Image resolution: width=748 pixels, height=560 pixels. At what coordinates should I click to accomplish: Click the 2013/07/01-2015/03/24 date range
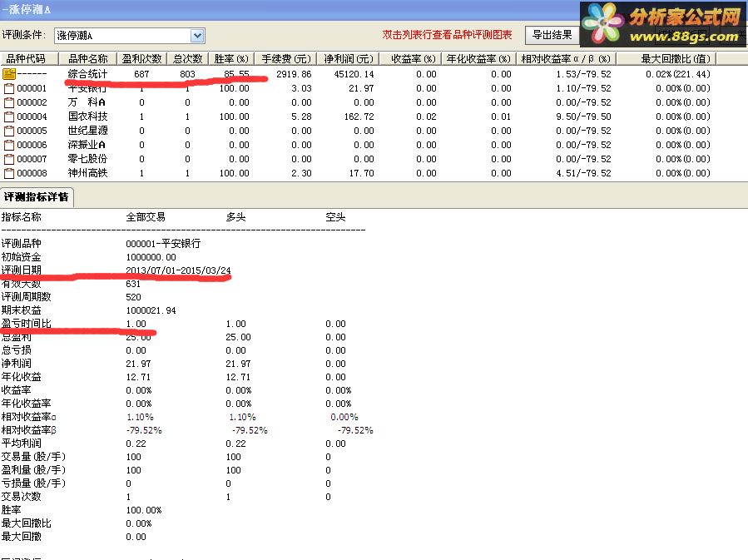(178, 270)
